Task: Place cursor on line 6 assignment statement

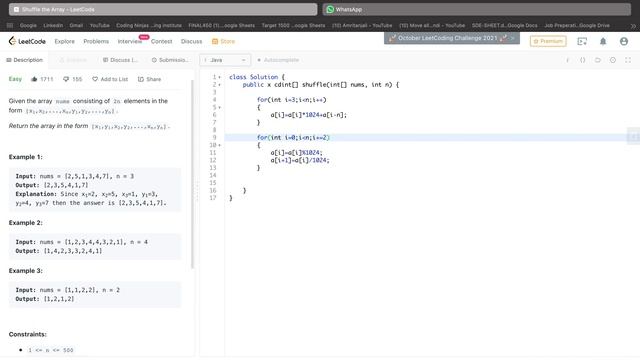Action: pyautogui.click(x=308, y=115)
